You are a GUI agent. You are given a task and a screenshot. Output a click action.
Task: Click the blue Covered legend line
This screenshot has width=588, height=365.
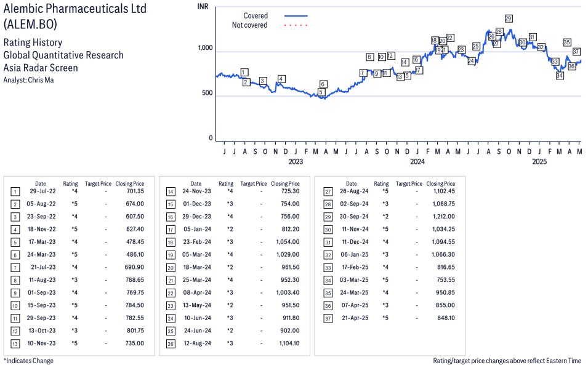(296, 16)
